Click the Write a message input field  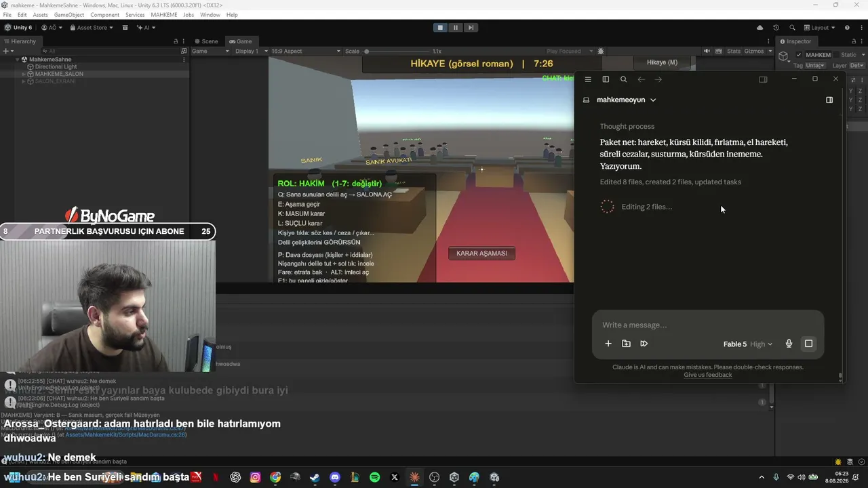pyautogui.click(x=707, y=325)
